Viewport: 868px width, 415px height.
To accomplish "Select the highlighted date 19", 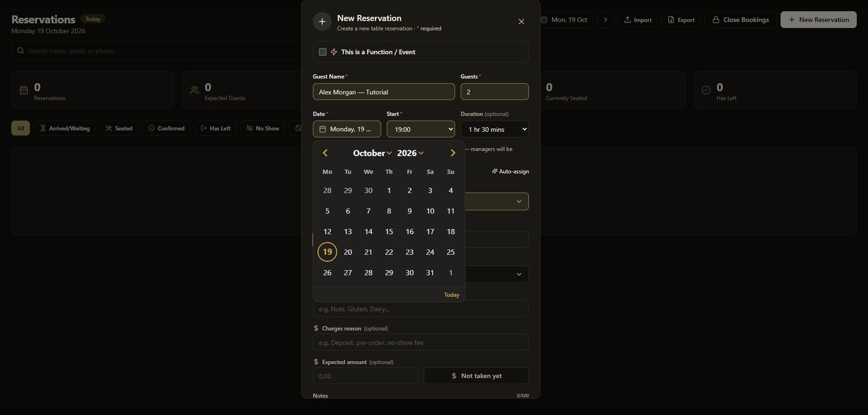I will (327, 252).
